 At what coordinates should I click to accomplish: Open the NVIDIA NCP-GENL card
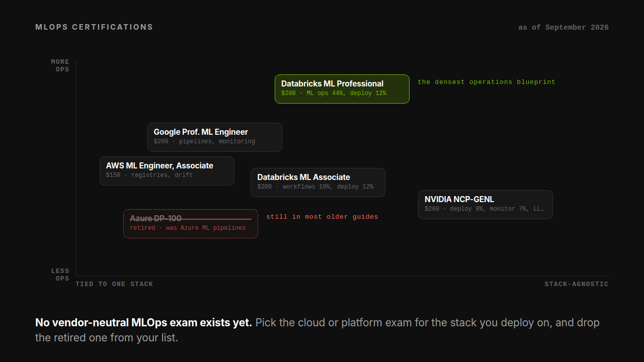486,205
